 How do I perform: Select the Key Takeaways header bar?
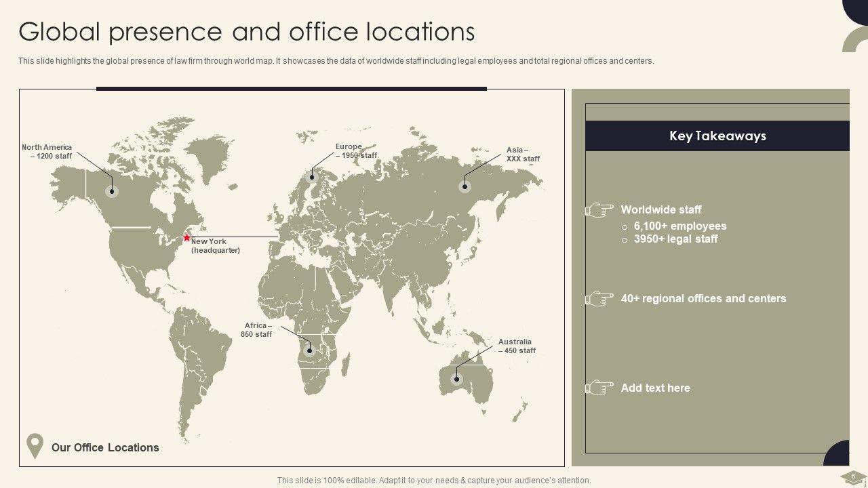(x=717, y=136)
